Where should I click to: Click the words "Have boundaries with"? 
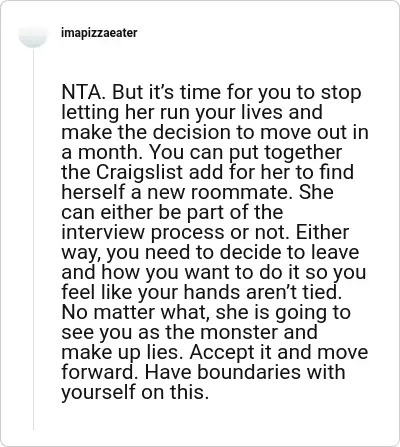click(x=245, y=372)
